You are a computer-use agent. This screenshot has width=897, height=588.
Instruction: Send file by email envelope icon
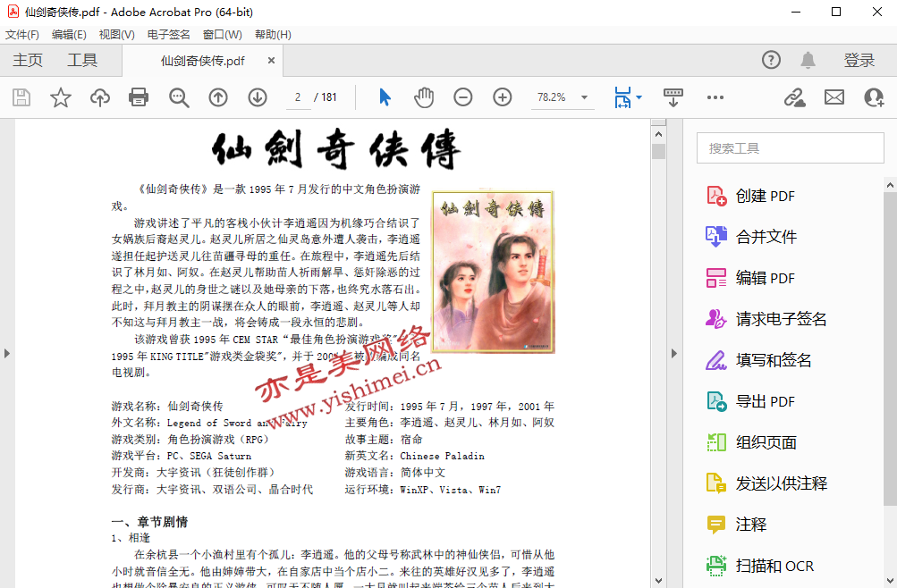tap(834, 97)
